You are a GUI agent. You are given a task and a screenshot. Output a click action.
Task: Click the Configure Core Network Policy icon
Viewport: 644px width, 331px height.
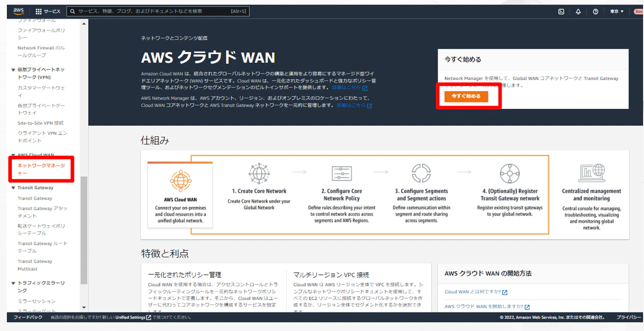[x=341, y=174]
